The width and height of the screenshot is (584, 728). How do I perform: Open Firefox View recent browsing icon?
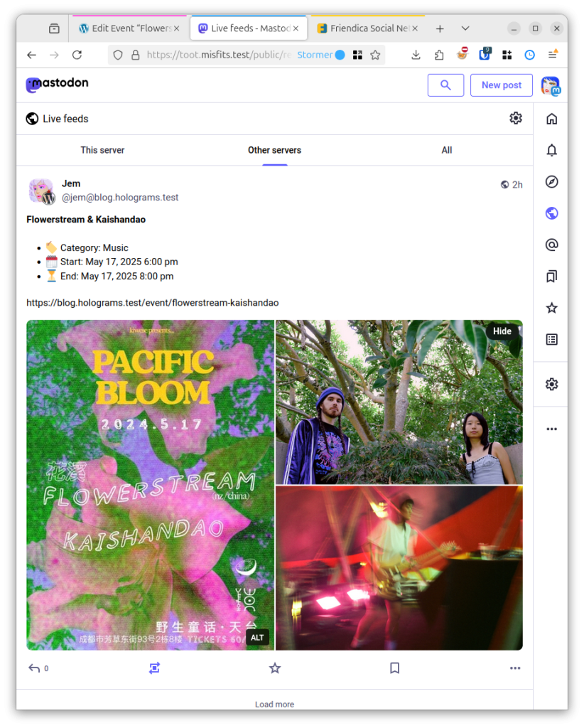pos(54,28)
